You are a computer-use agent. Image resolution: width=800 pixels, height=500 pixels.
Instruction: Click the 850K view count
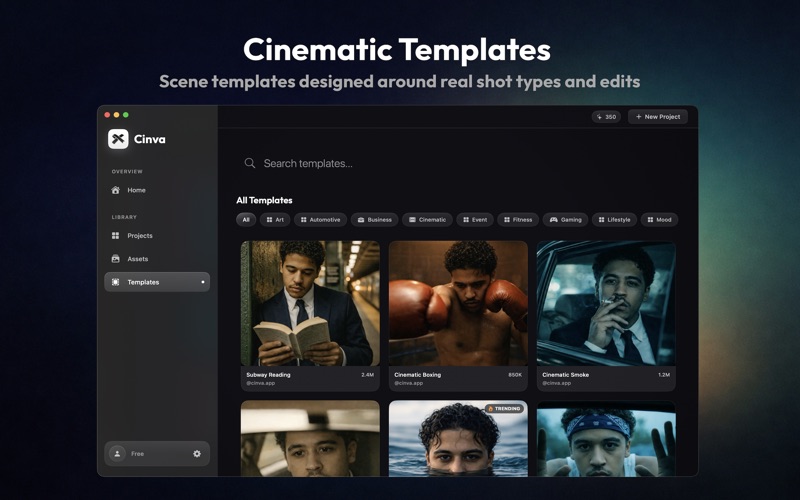tap(515, 374)
